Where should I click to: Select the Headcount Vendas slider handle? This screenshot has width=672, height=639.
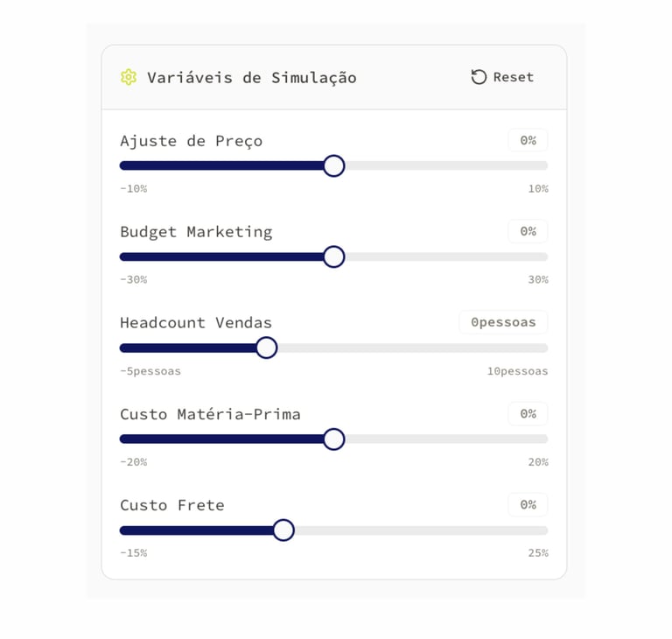(266, 348)
